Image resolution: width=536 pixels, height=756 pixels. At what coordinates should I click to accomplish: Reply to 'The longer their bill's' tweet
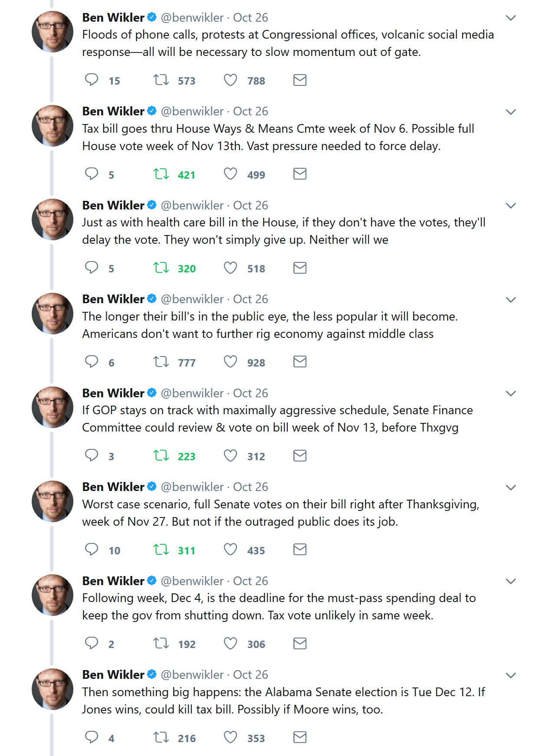(x=92, y=362)
